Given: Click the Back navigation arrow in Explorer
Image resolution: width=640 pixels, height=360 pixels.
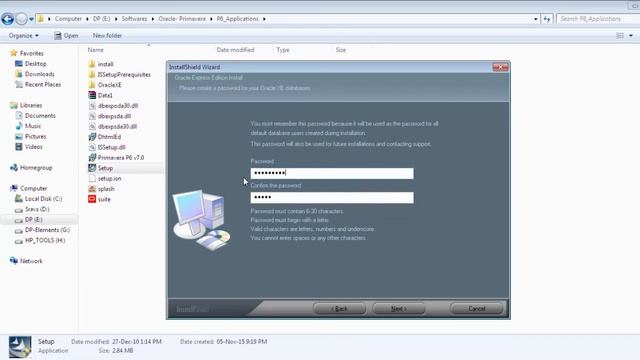Looking at the screenshot, I should coord(7,19).
